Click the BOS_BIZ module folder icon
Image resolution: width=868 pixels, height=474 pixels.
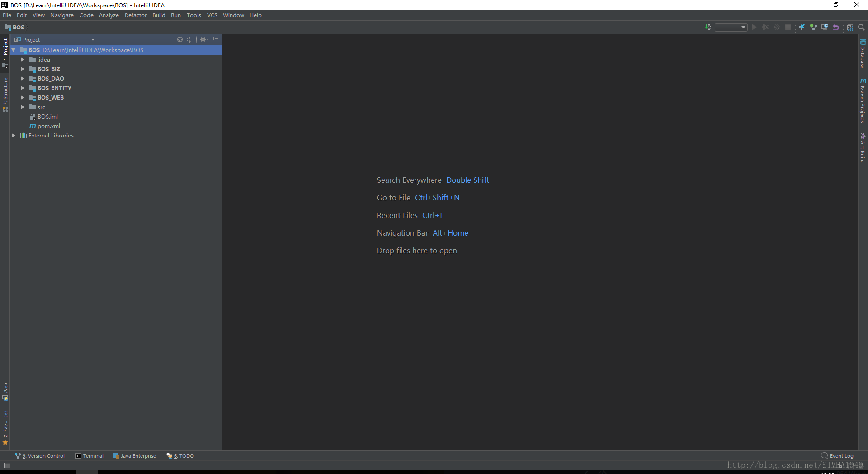pyautogui.click(x=33, y=69)
